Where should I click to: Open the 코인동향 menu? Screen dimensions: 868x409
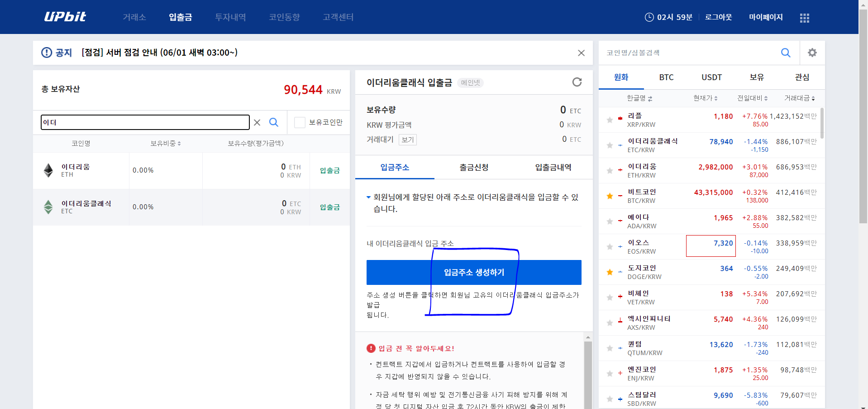click(x=284, y=17)
